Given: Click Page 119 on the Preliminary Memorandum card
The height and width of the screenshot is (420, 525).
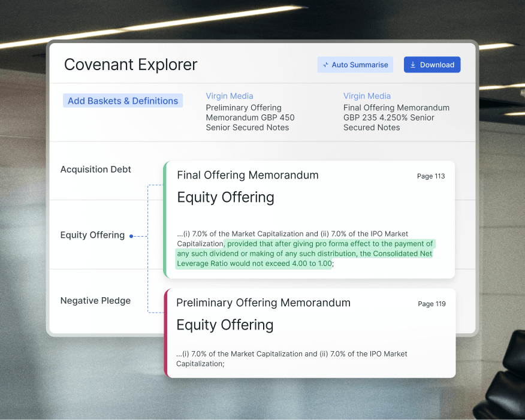Looking at the screenshot, I should click(x=431, y=304).
